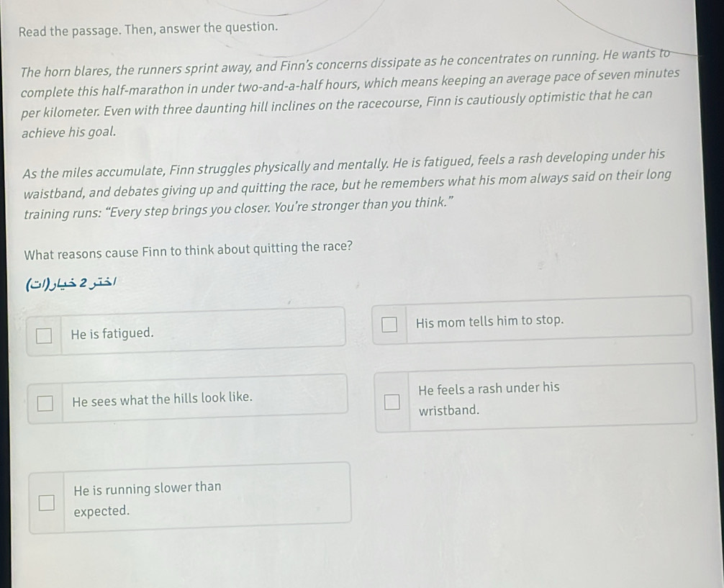Click the Arabic 'choose 2 options' instruction text
The image size is (724, 588).
(x=71, y=283)
